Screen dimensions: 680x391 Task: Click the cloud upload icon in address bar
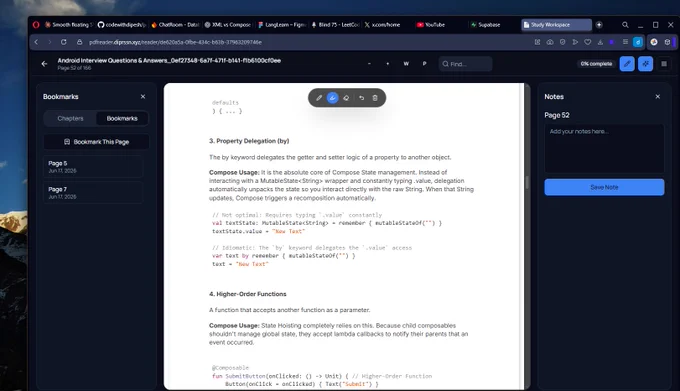tap(550, 42)
